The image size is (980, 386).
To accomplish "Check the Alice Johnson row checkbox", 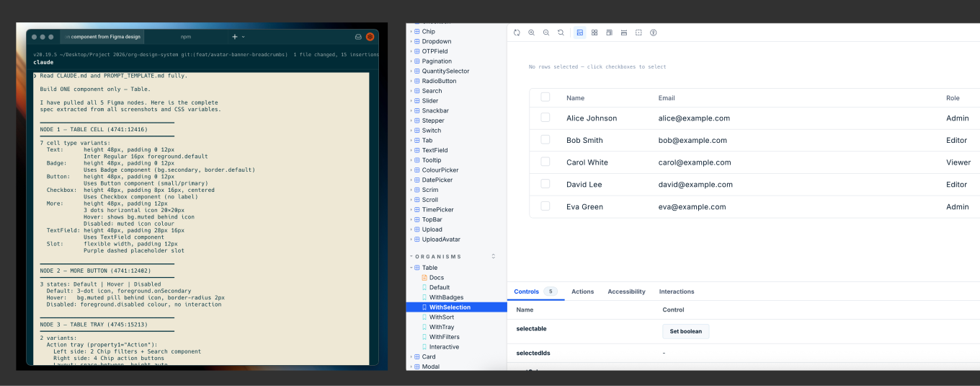I will [545, 118].
